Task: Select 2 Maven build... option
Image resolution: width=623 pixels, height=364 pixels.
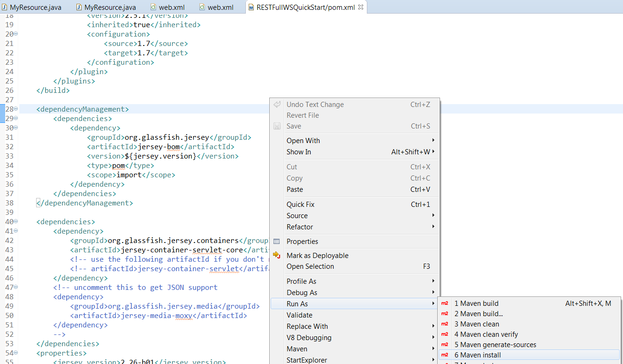Action: click(479, 314)
